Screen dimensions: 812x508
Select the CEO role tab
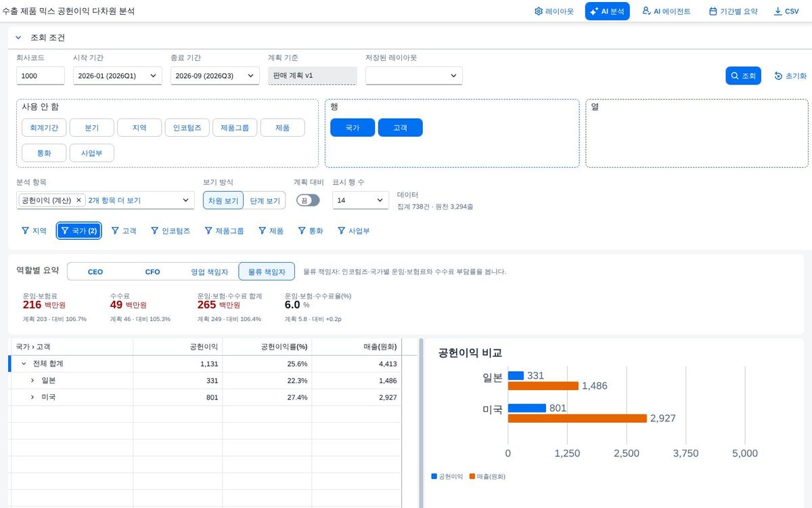coord(95,272)
